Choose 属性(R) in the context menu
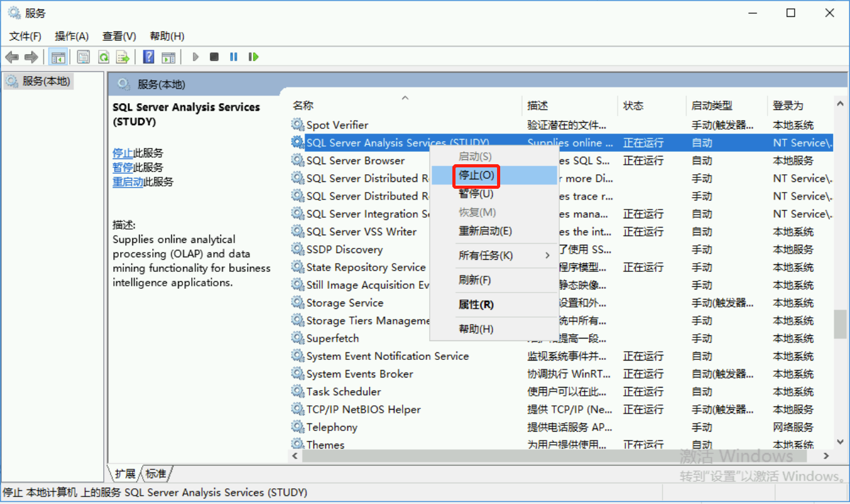This screenshot has width=850, height=504. click(x=494, y=305)
